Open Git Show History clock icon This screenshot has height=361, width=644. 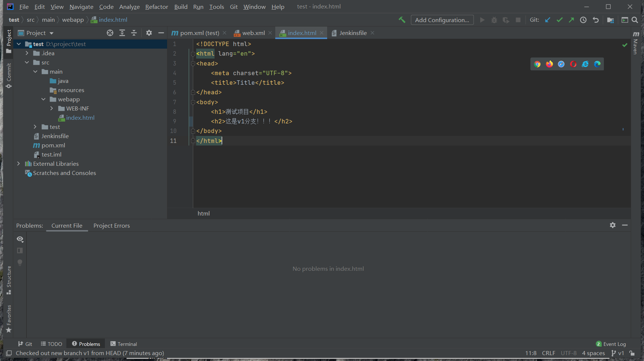pos(583,20)
